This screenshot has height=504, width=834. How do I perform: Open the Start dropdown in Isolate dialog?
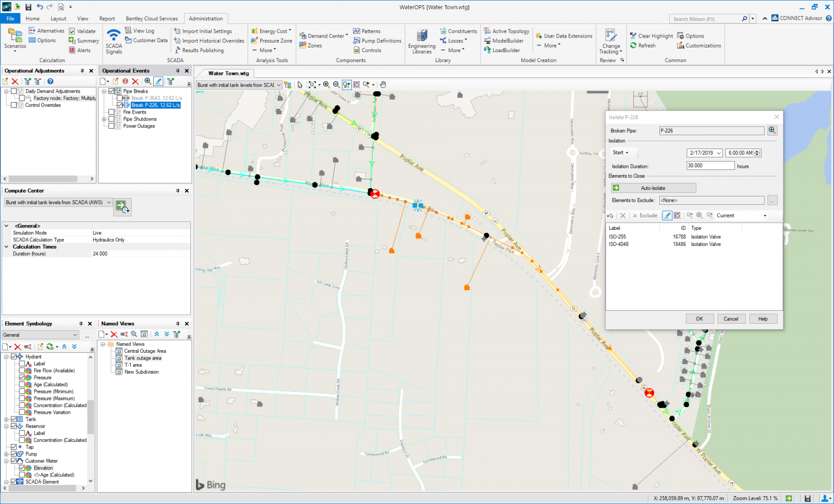[x=623, y=153]
